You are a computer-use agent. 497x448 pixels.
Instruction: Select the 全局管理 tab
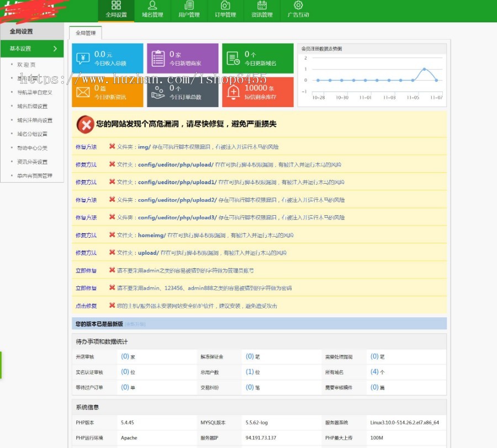pos(86,33)
